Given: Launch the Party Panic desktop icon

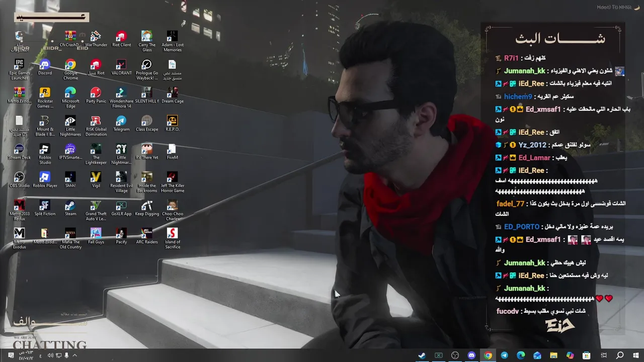Looking at the screenshot, I should pos(96,96).
